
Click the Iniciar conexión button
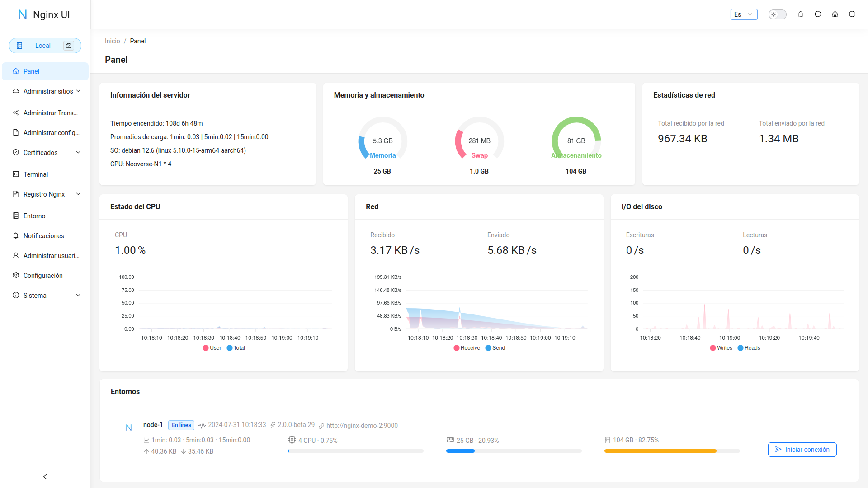802,450
